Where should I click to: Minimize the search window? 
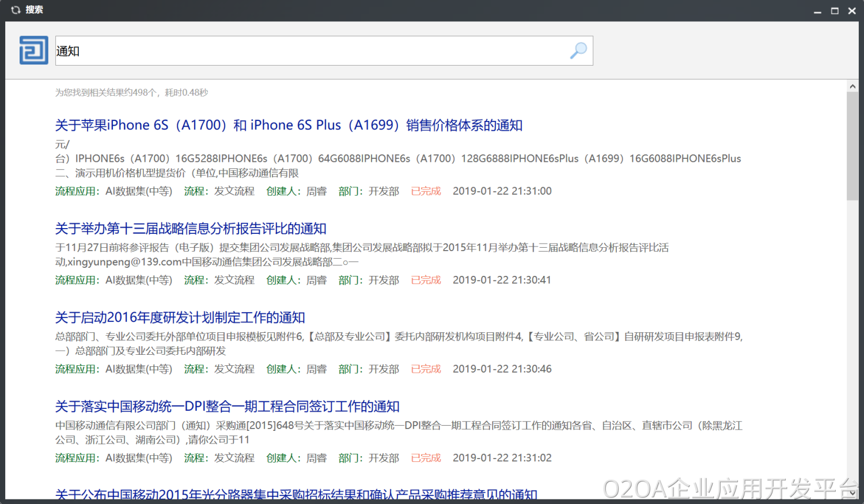pyautogui.click(x=817, y=11)
